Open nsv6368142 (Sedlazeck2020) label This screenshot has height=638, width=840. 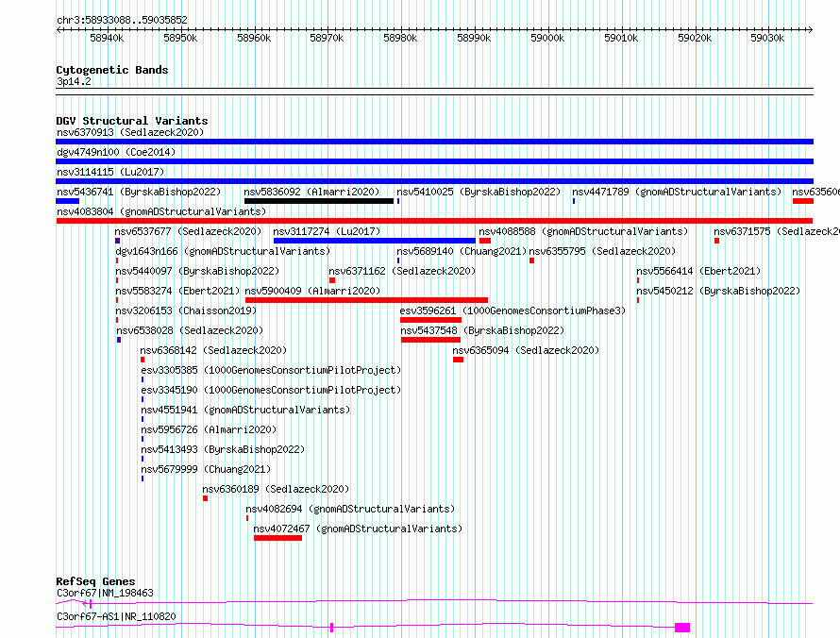(x=213, y=350)
